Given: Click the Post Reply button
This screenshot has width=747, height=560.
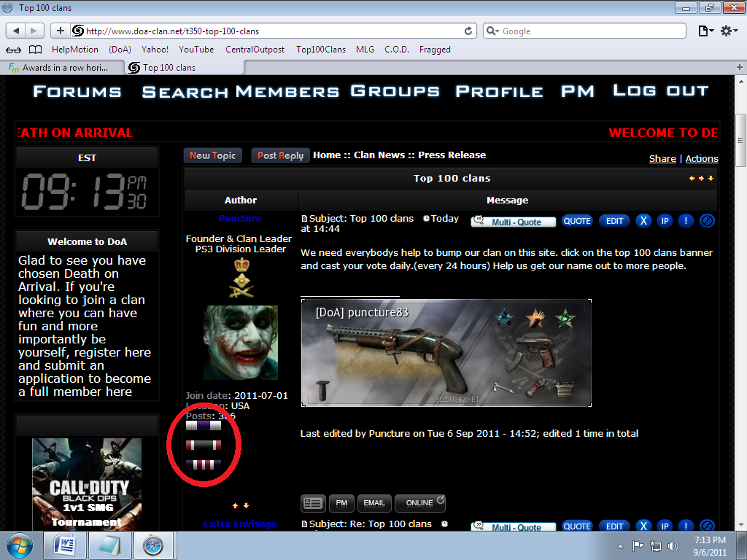Looking at the screenshot, I should point(281,155).
